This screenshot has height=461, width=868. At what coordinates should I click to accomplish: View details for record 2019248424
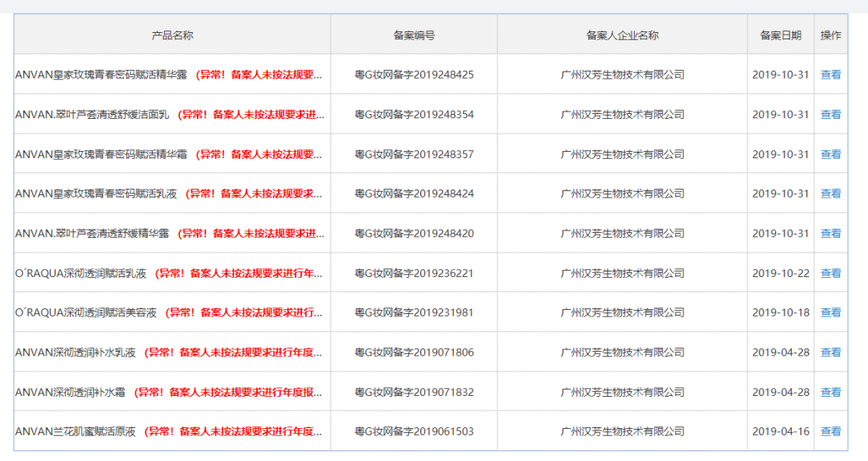[830, 194]
